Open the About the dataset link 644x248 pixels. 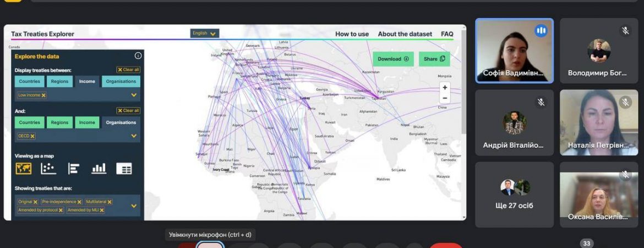click(405, 34)
